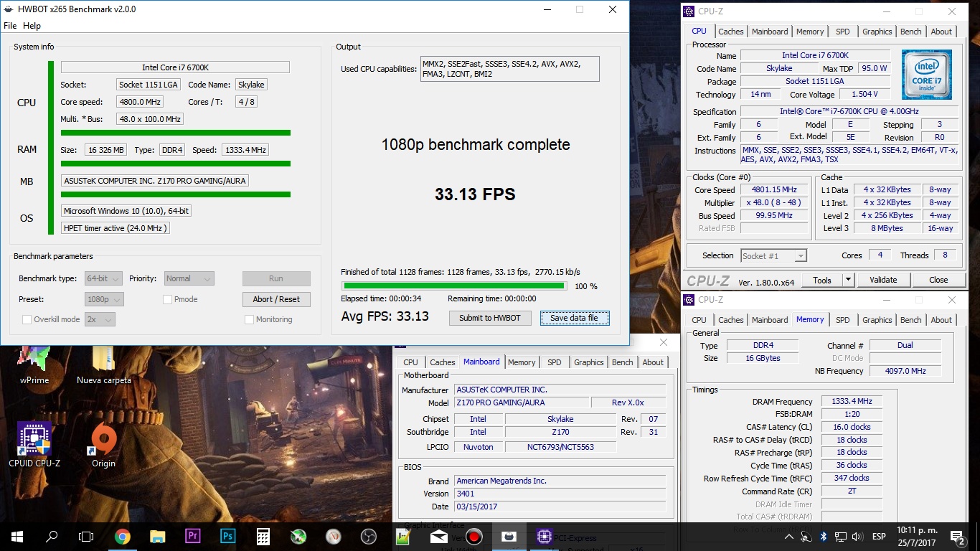Open the Benchmark type 64-bit dropdown
This screenshot has width=980, height=551.
(x=103, y=278)
